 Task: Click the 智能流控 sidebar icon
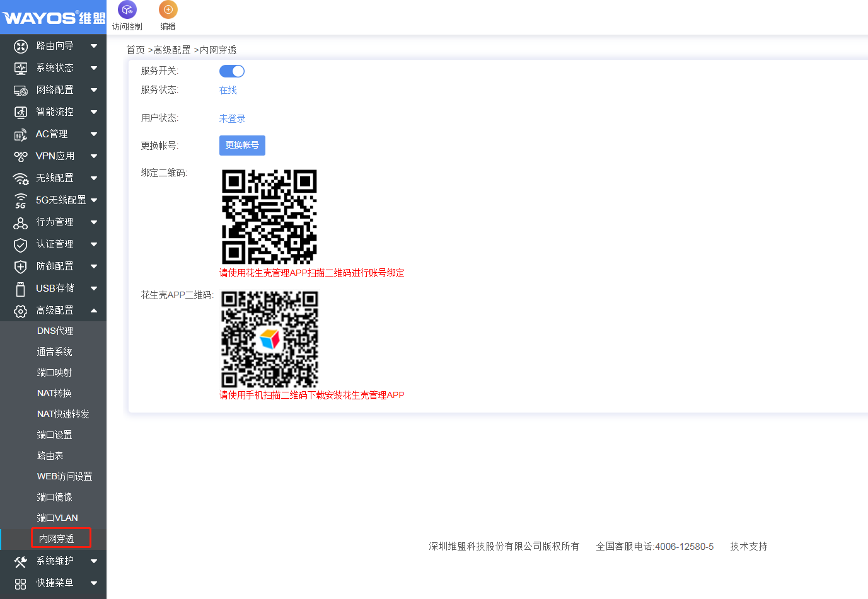21,112
